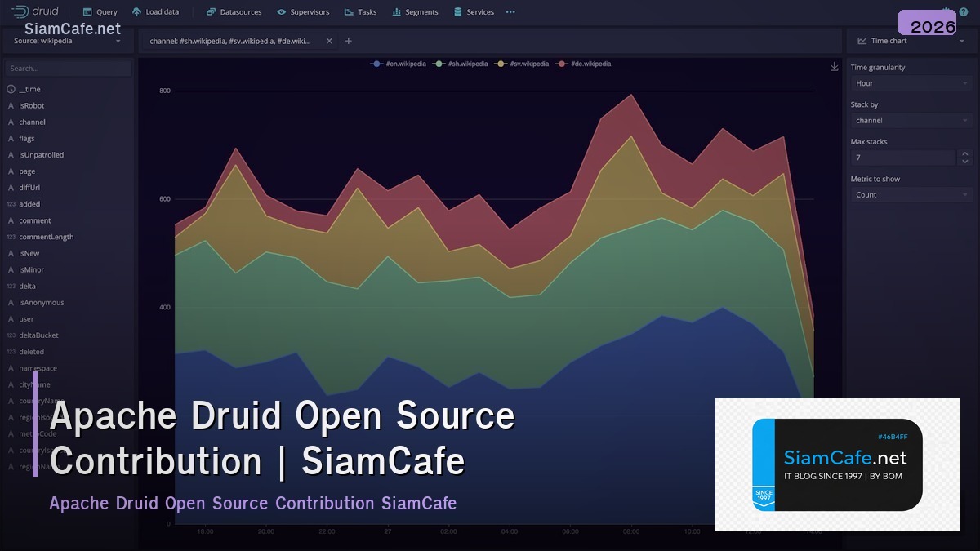Click the Tasks icon in navigation bar
The image size is (980, 551).
(346, 11)
